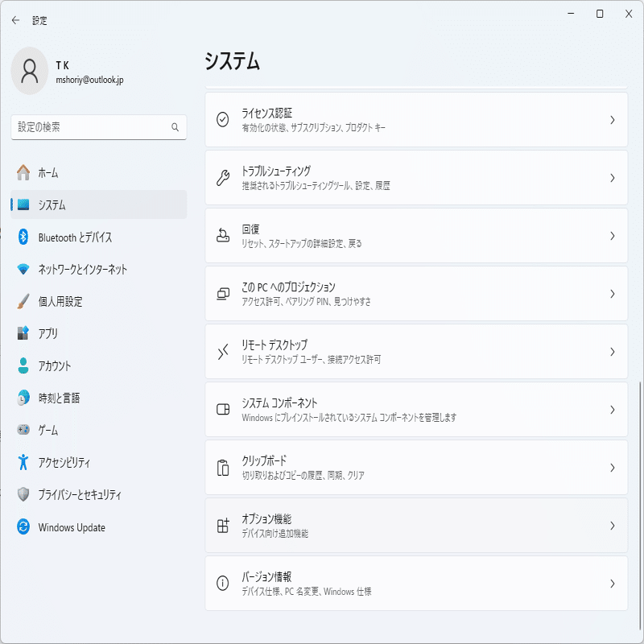Click description アクセス許可、ペアリング PIN、見つけやすさ
Viewport: 644px width, 644px height.
click(307, 301)
